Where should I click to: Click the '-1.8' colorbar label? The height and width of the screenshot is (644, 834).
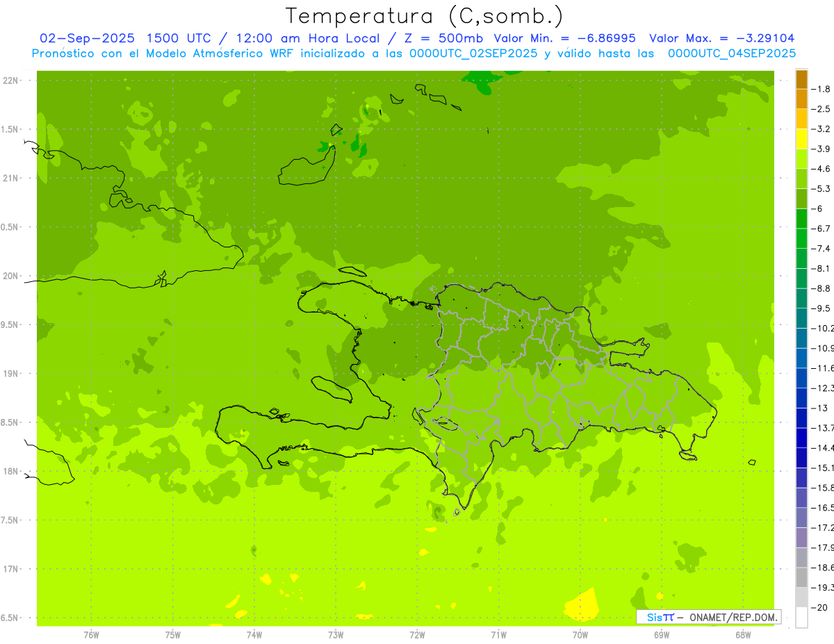click(x=821, y=89)
